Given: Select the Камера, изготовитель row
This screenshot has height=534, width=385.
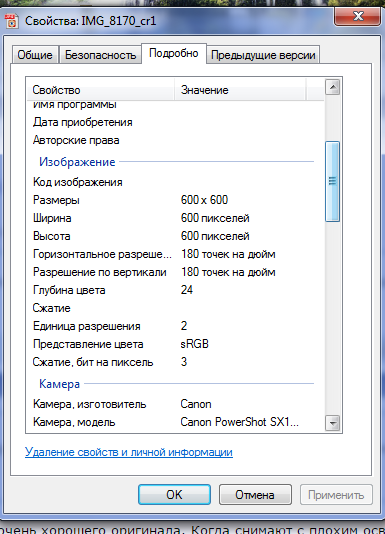Looking at the screenshot, I should click(175, 404).
